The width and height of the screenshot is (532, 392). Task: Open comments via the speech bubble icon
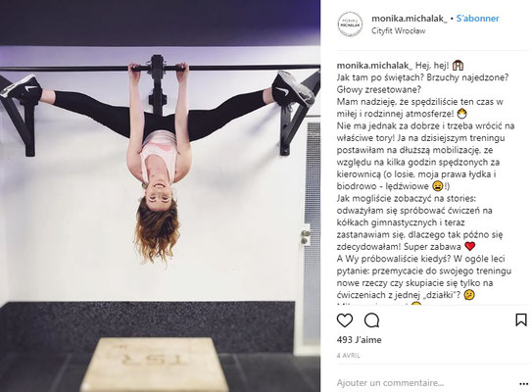(372, 320)
